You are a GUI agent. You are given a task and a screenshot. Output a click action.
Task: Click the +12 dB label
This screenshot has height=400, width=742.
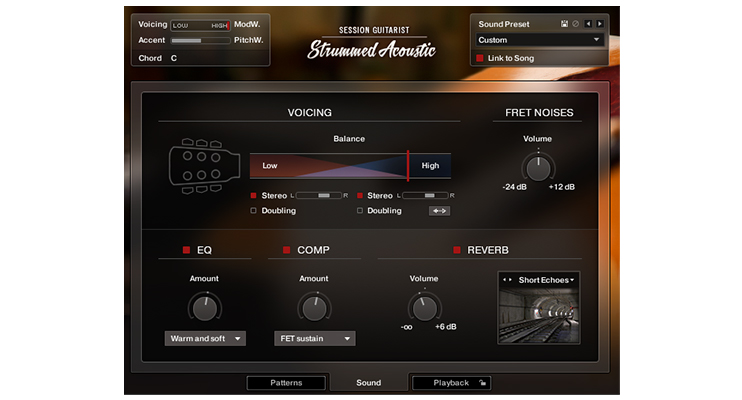coord(562,187)
